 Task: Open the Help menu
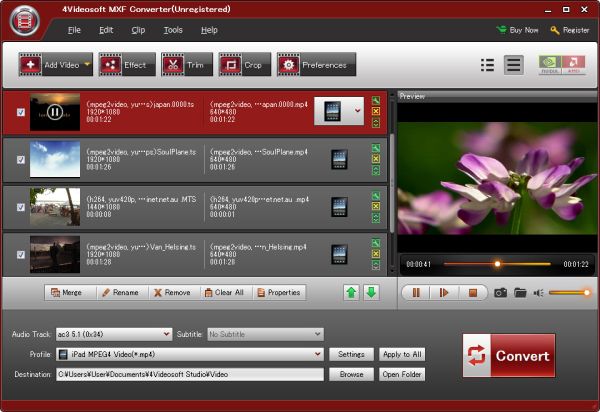(209, 30)
